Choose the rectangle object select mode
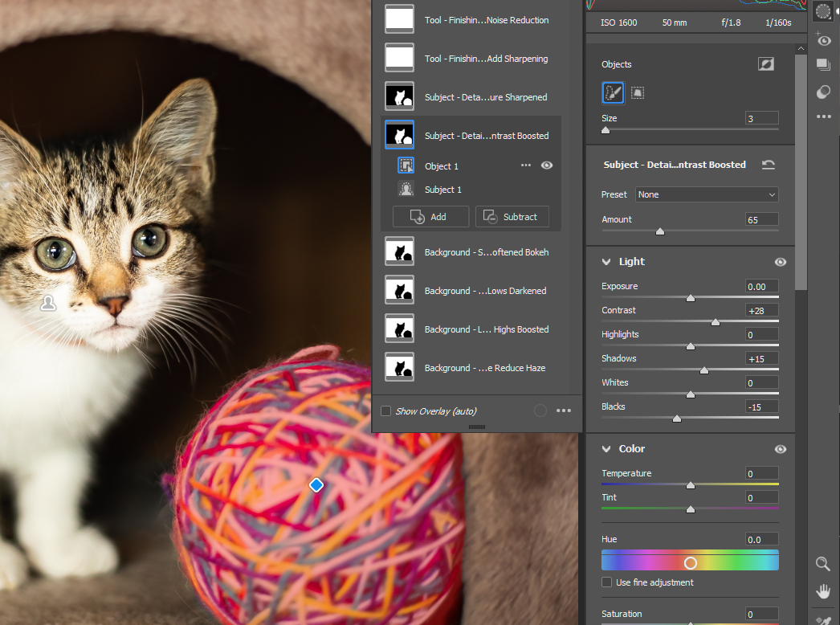840x625 pixels. [638, 92]
